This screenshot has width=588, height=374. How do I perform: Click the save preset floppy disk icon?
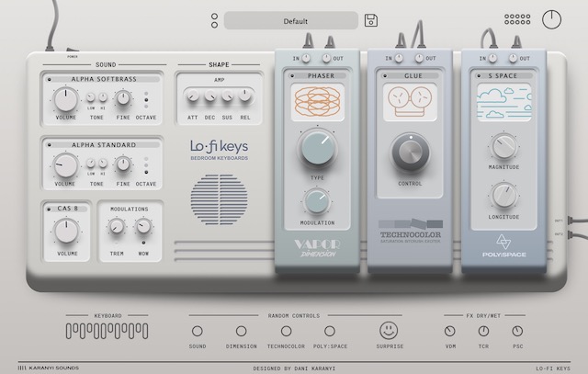pos(370,20)
